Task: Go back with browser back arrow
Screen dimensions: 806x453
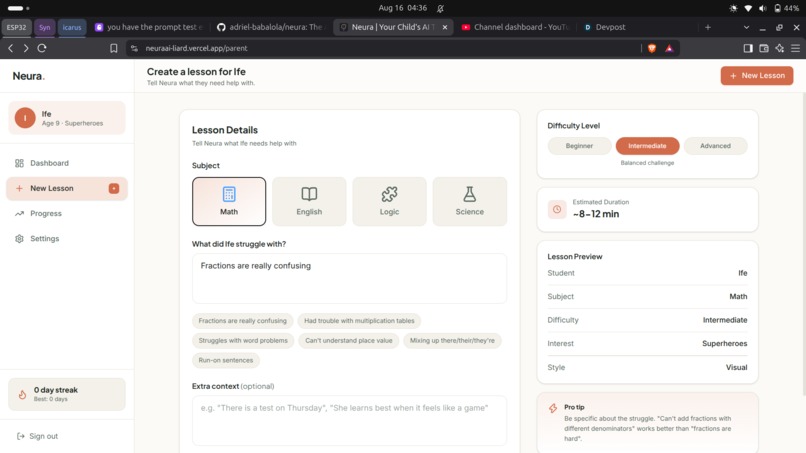Action: (10, 48)
